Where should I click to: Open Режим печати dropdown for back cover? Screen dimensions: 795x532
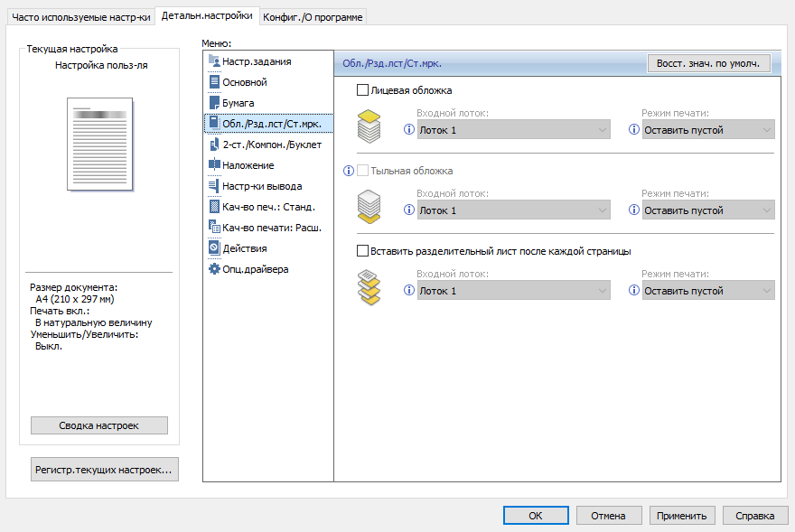point(708,210)
